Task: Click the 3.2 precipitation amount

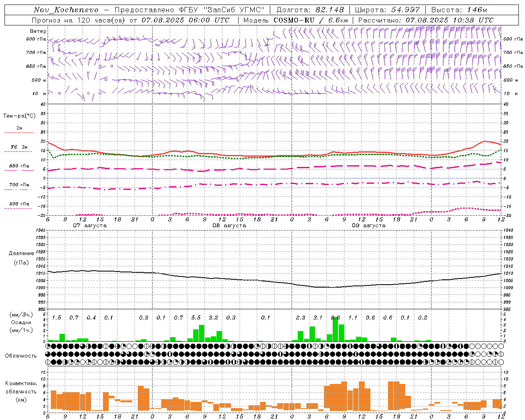Action: click(213, 318)
